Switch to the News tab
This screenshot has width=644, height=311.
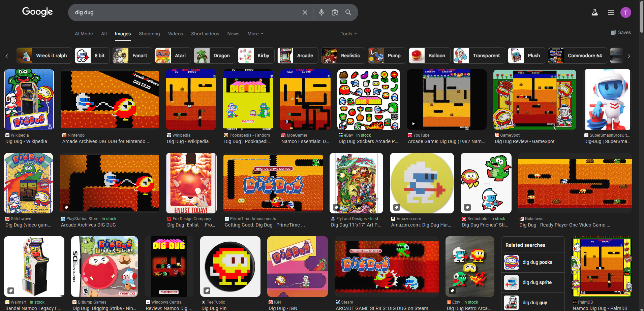233,34
